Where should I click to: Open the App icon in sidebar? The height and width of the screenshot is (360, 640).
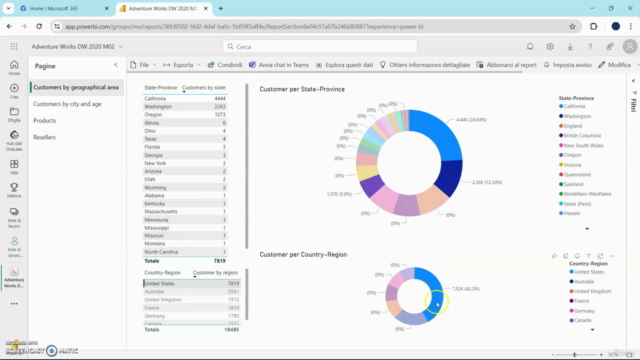point(14,167)
